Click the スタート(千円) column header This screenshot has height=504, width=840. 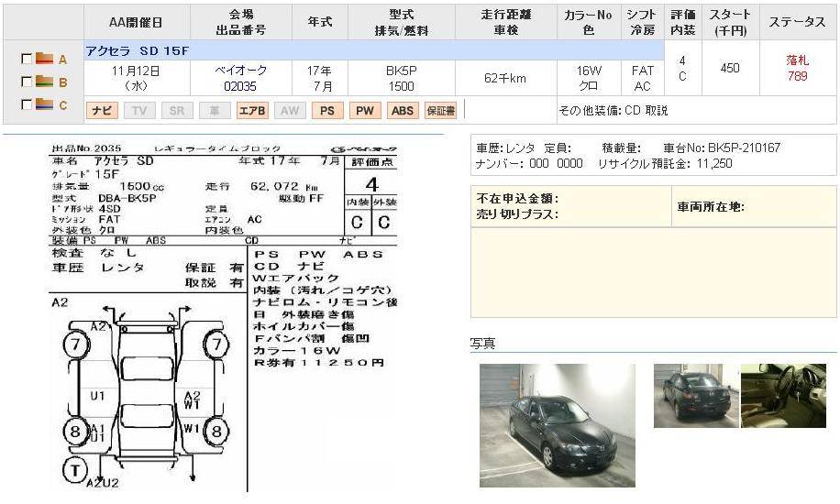pos(731,22)
